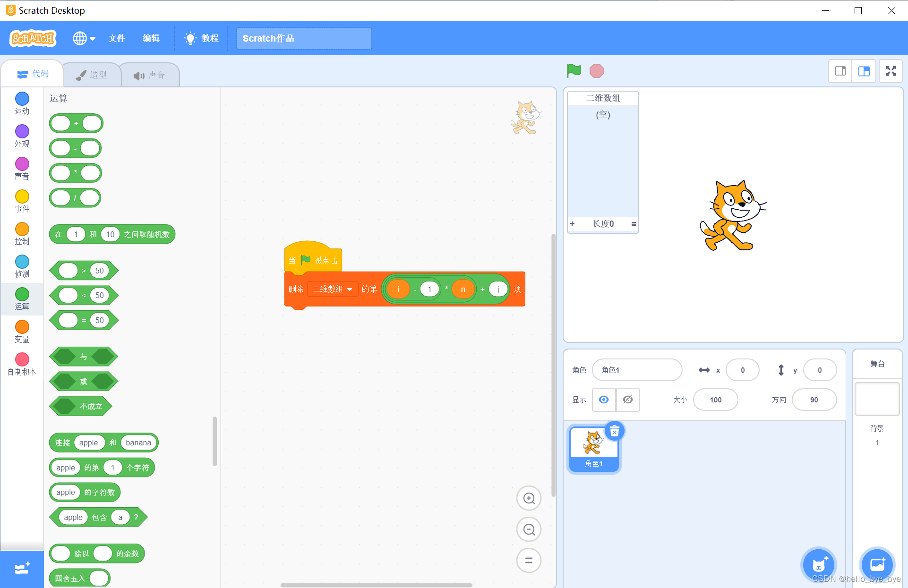Select the 运动 blue category circle
The height and width of the screenshot is (588, 908).
[x=22, y=99]
